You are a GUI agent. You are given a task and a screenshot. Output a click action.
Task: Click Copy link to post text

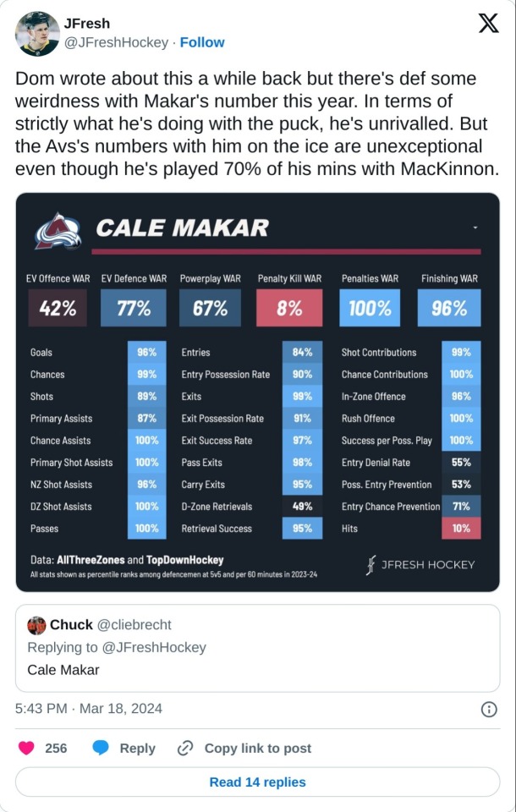257,748
